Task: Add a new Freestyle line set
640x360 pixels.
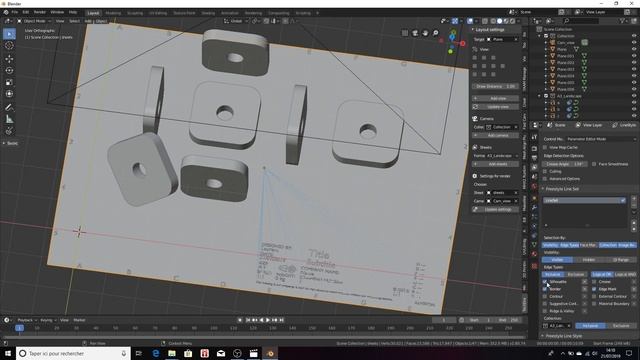Action: pyautogui.click(x=634, y=199)
